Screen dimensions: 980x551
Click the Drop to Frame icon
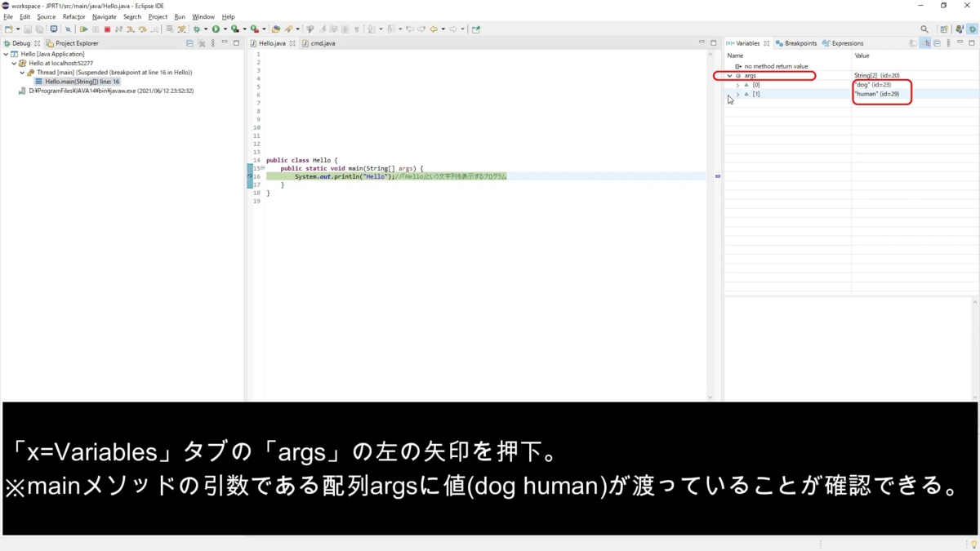170,29
